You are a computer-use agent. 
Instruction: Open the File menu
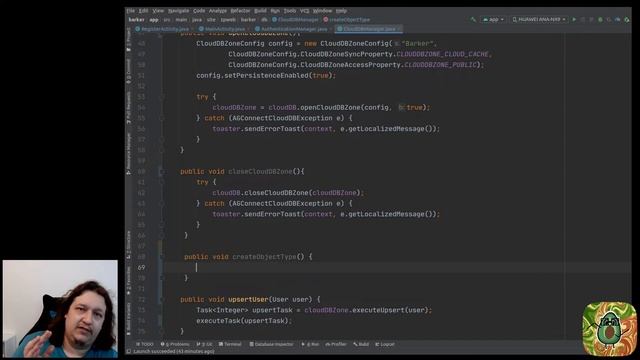(x=131, y=11)
